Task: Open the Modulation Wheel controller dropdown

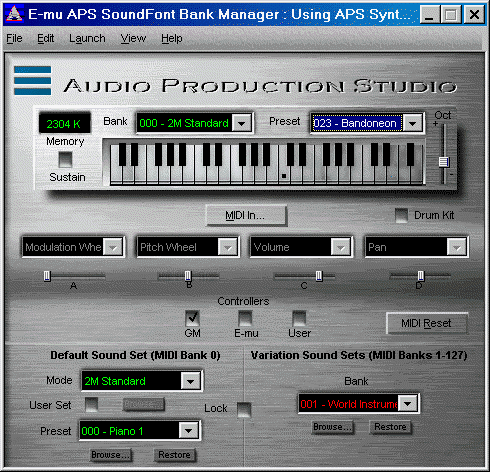Action: click(x=113, y=247)
